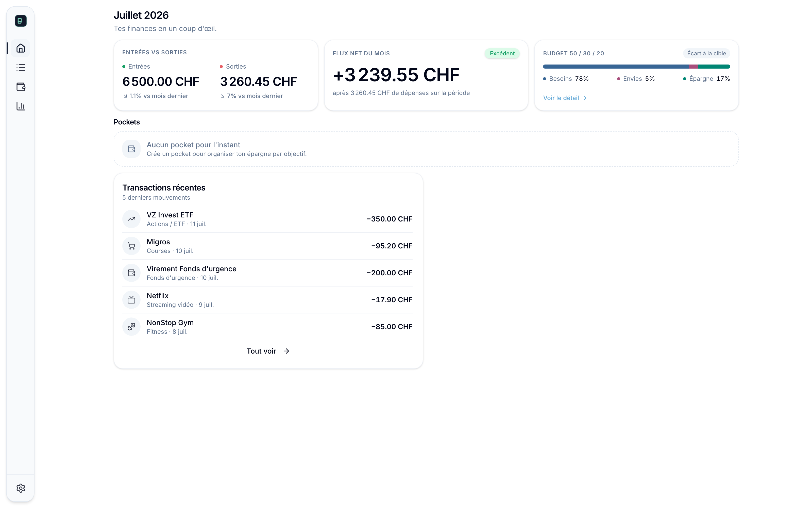Open the transactions list sidebar icon

pos(21,68)
